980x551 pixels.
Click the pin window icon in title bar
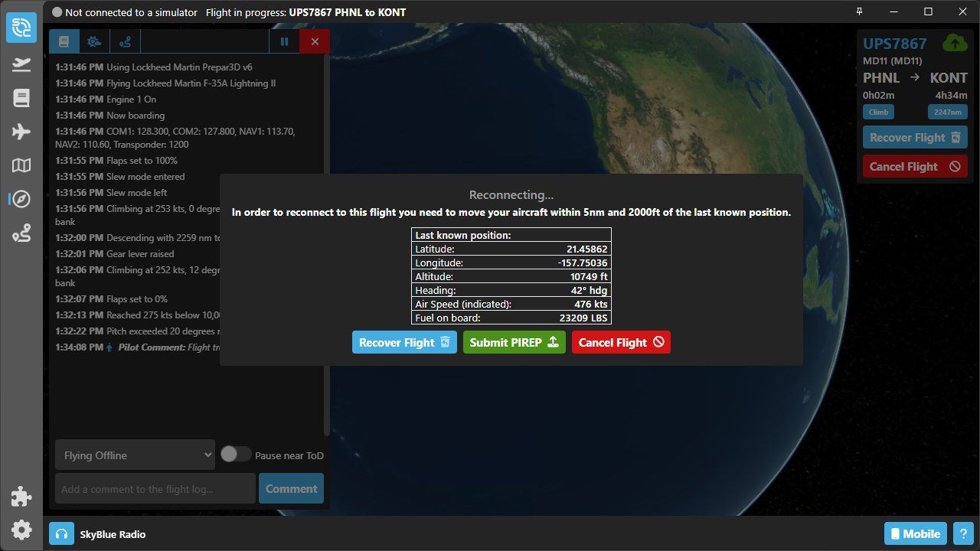point(859,11)
